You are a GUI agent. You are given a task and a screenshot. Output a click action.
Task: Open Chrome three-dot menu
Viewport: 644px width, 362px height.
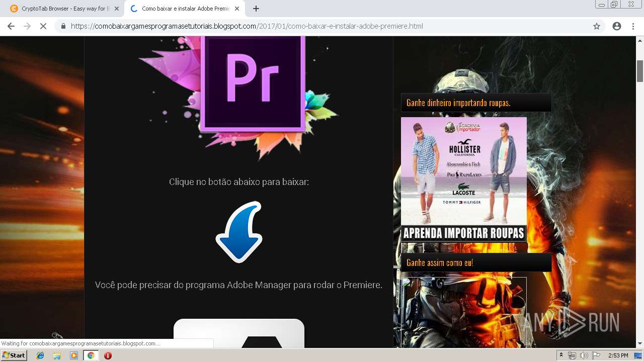click(x=633, y=26)
